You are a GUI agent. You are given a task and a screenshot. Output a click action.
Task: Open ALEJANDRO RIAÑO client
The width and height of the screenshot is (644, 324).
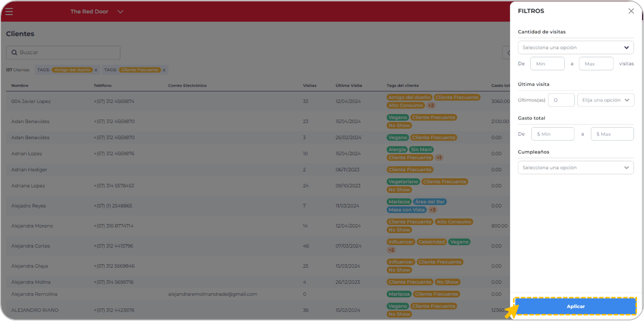point(35,310)
